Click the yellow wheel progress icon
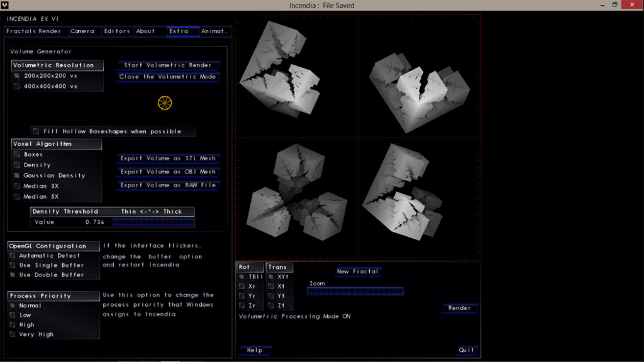This screenshot has width=644, height=362. (x=165, y=102)
